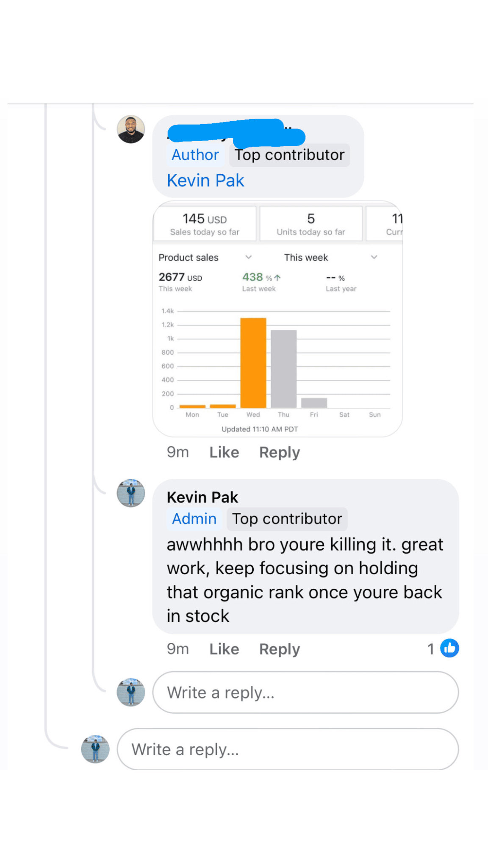Click the 145 USD sales today tile

coord(205,224)
